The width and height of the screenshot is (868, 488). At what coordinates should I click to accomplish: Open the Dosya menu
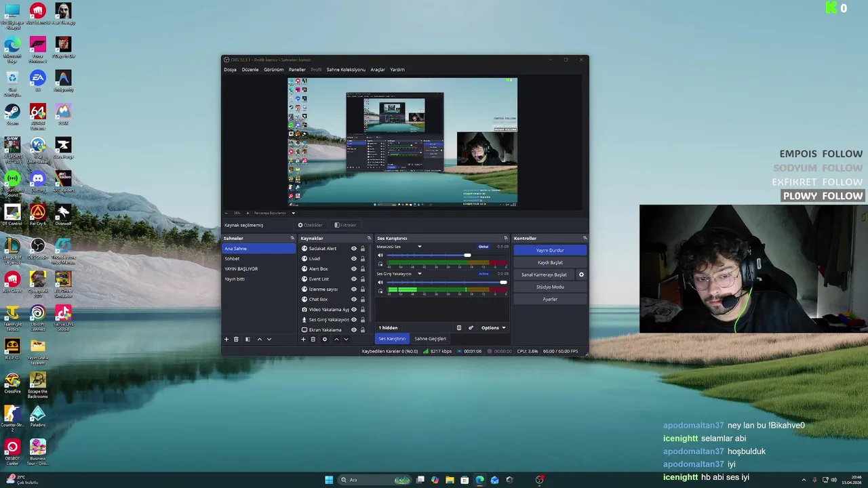point(230,70)
